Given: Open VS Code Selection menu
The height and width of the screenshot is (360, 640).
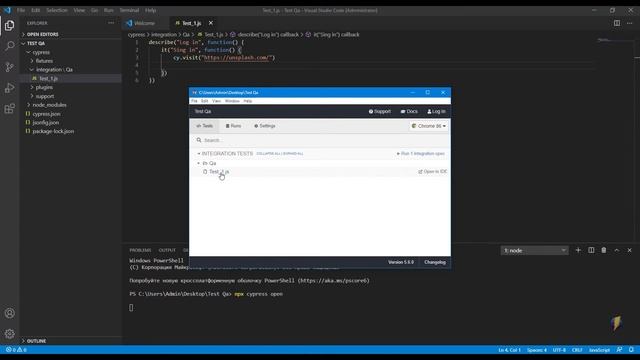Looking at the screenshot, I should 57,10.
